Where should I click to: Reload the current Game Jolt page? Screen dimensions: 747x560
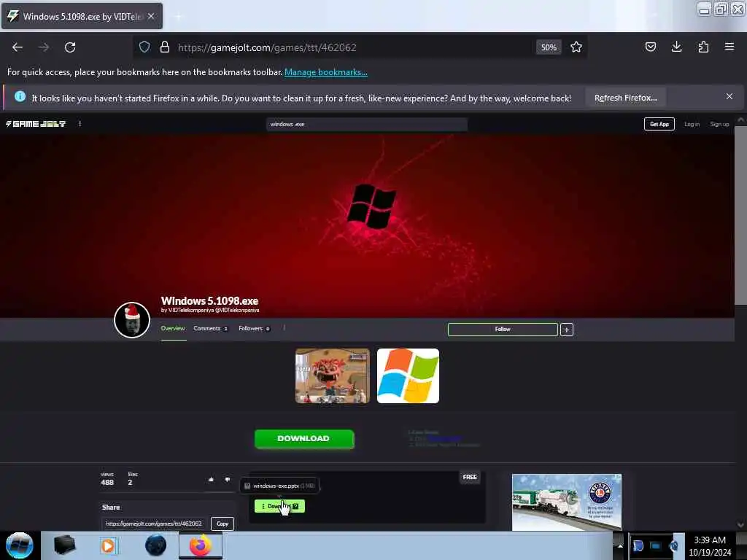point(70,47)
